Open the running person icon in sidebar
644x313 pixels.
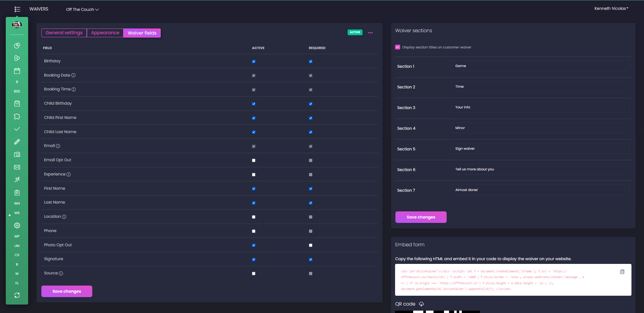17,180
